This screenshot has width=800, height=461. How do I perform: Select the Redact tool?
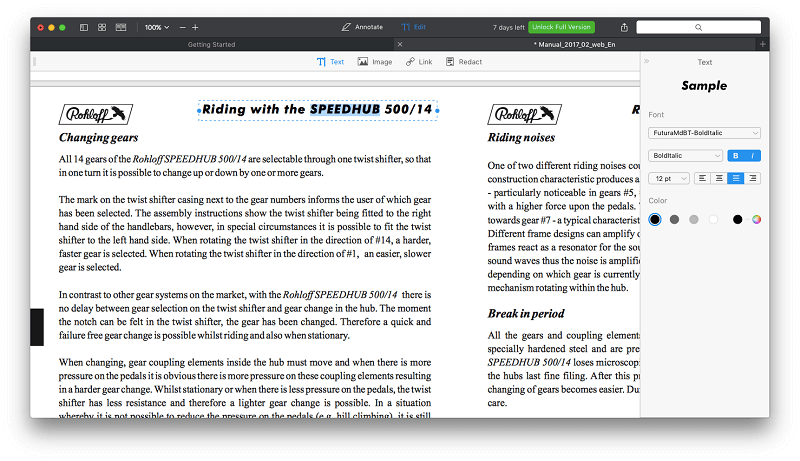pyautogui.click(x=464, y=62)
